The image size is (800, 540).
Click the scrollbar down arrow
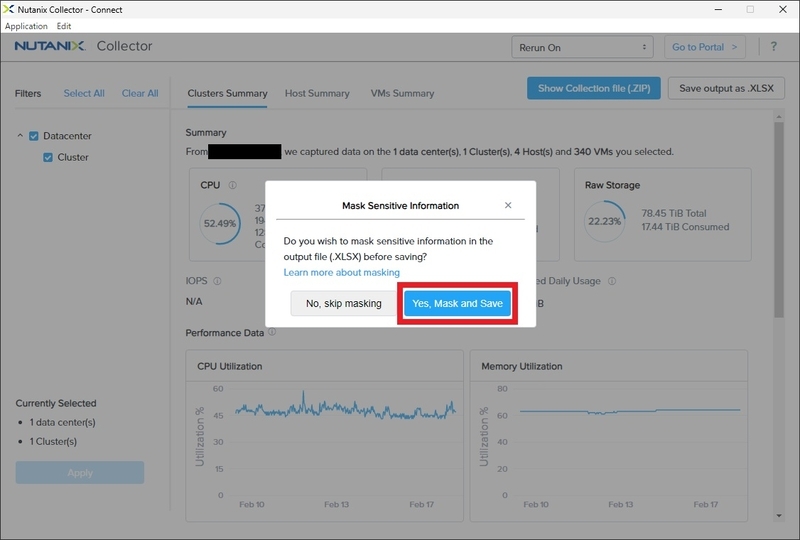(x=779, y=516)
